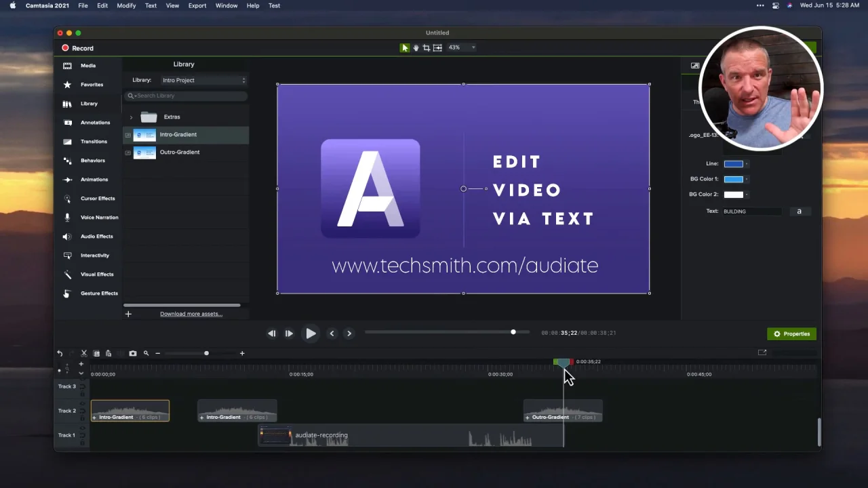Open the Cursor Effects tab

[97, 199]
